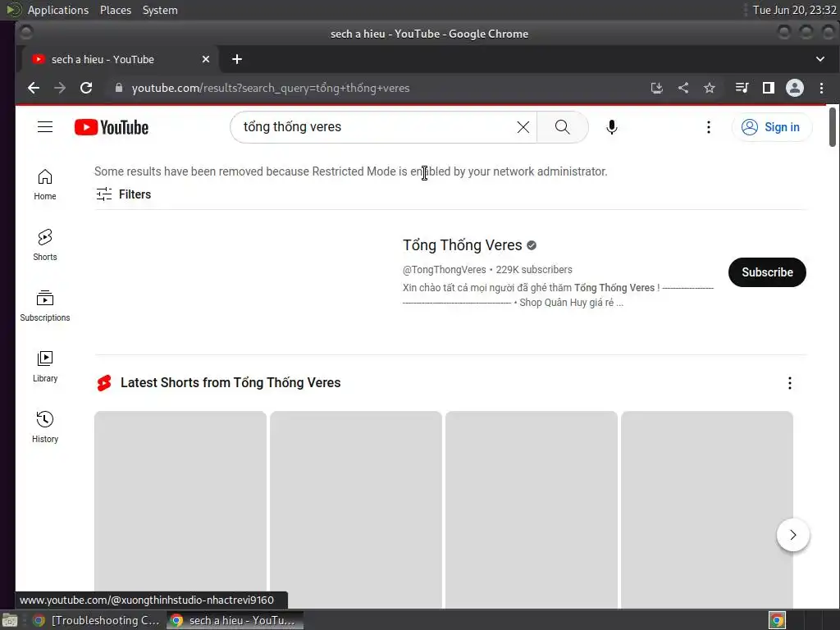Open the Latest Shorts from Tổng Thống Veres heading
This screenshot has height=630, width=840.
[231, 382]
